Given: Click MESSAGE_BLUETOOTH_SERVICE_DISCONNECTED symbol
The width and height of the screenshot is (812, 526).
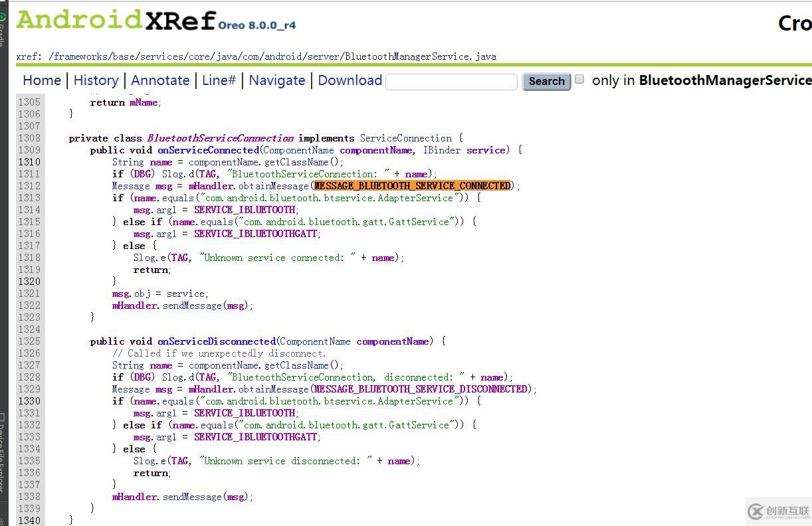Looking at the screenshot, I should tap(421, 389).
